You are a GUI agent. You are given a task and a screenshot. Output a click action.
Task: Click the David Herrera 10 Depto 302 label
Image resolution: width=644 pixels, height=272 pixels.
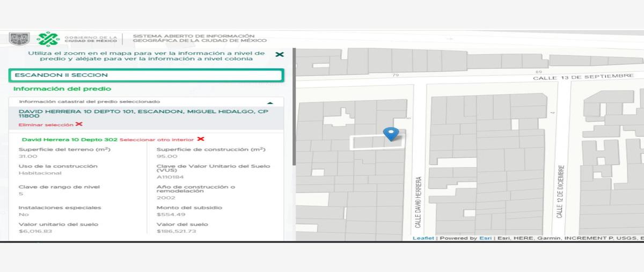(x=70, y=139)
